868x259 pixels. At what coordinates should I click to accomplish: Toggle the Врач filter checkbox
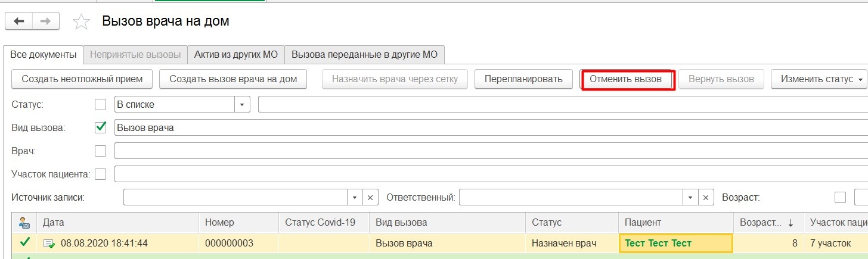pyautogui.click(x=101, y=151)
